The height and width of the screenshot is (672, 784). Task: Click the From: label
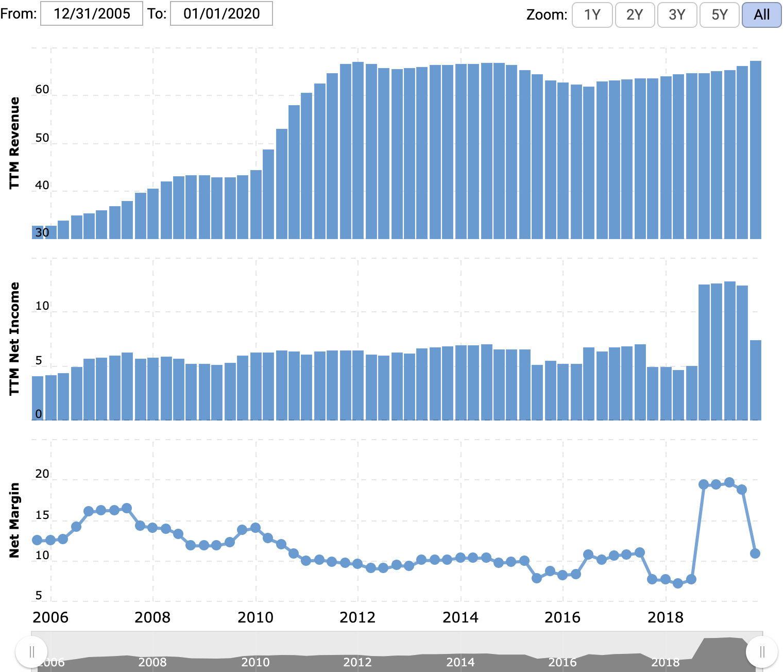(19, 13)
